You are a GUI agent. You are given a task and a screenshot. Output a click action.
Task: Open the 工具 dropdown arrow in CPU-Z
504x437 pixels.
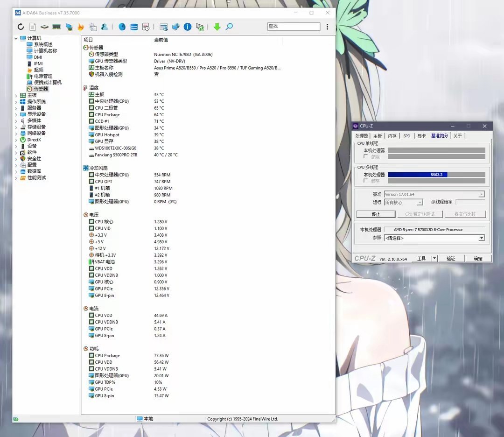pos(434,258)
